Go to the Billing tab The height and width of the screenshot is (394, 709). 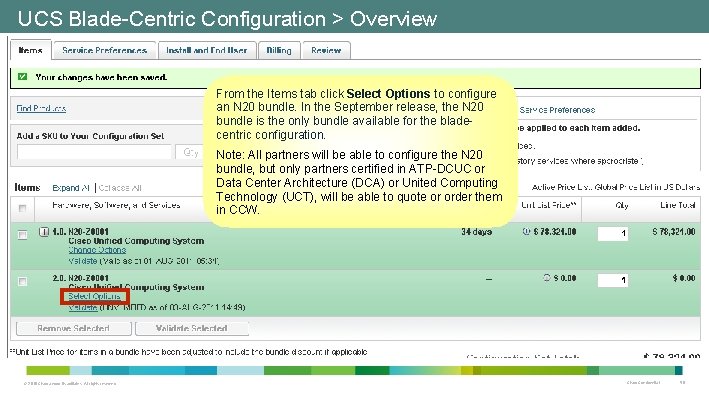[x=279, y=50]
